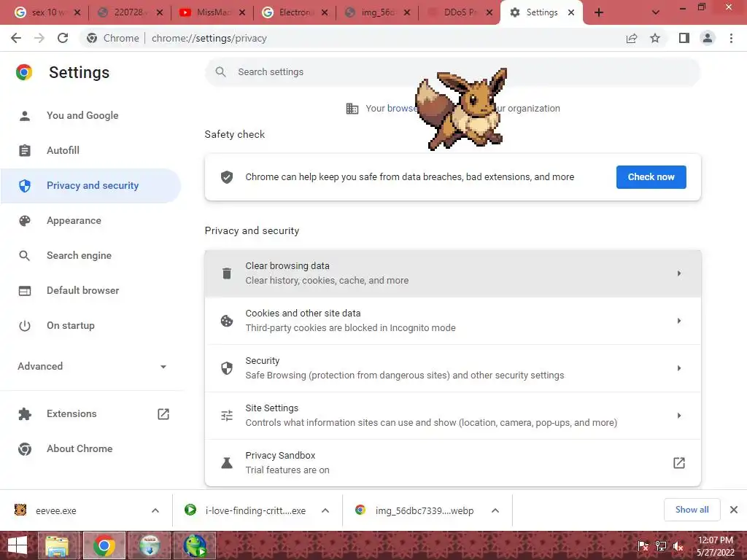Open Clear browsing data row
The image size is (747, 560).
452,273
